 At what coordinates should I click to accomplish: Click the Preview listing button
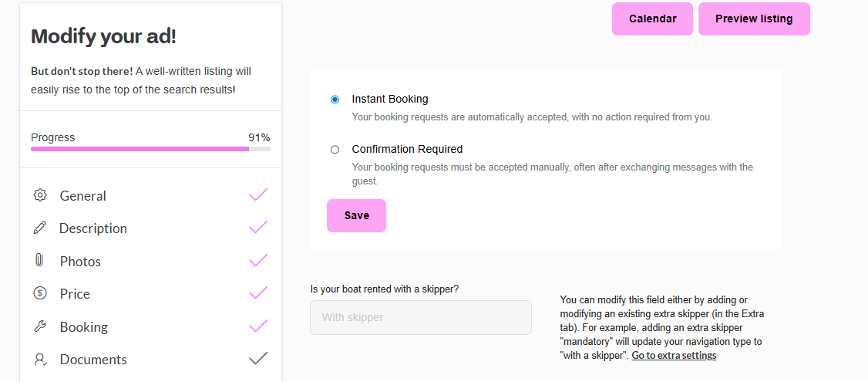[754, 19]
